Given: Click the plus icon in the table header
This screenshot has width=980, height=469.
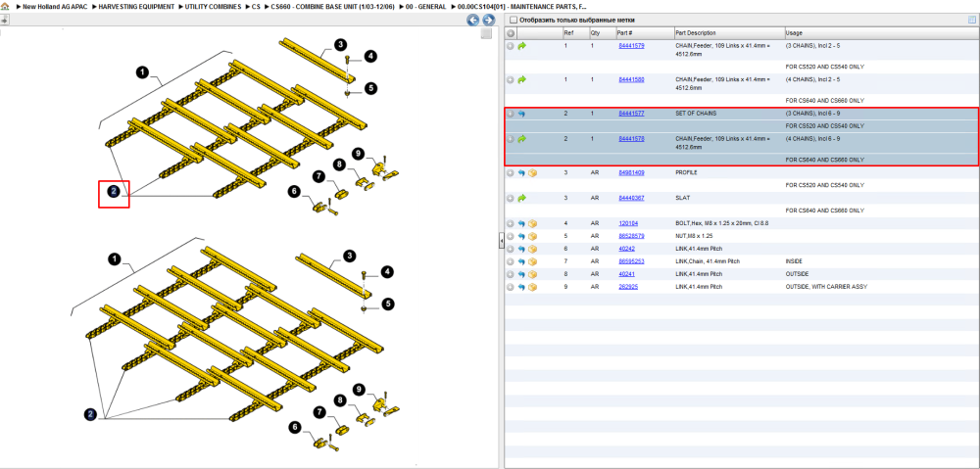Looking at the screenshot, I should [511, 33].
